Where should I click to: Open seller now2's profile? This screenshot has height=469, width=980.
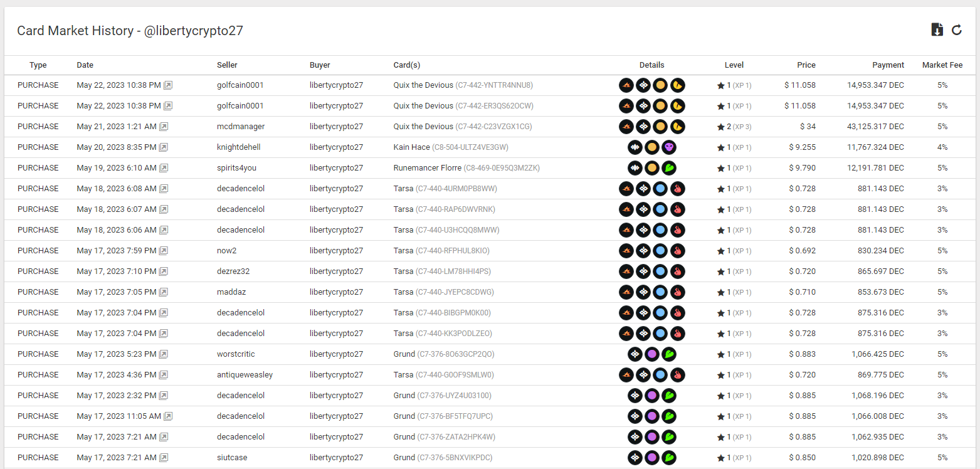pos(226,251)
